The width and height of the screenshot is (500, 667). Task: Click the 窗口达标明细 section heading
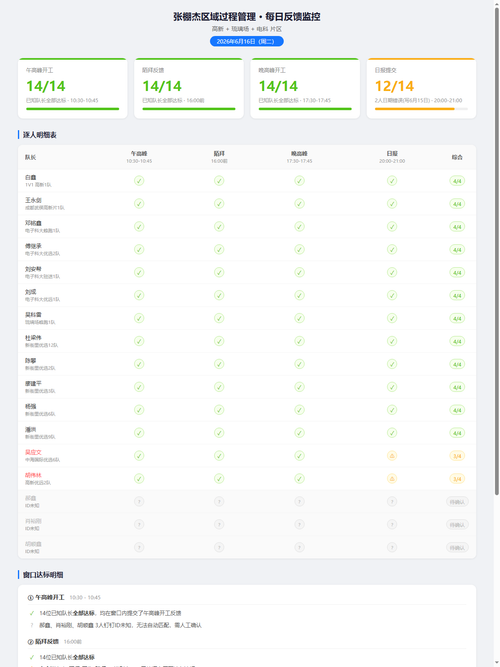point(43,575)
